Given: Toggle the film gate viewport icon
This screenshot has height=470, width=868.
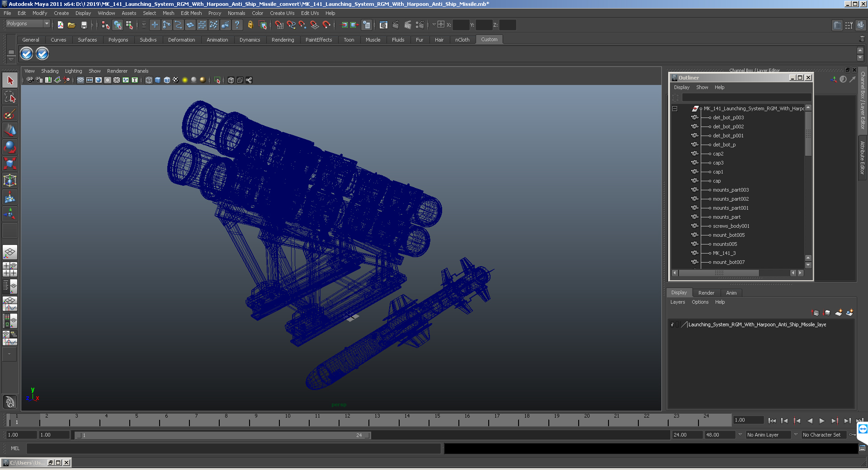Looking at the screenshot, I should (x=90, y=80).
